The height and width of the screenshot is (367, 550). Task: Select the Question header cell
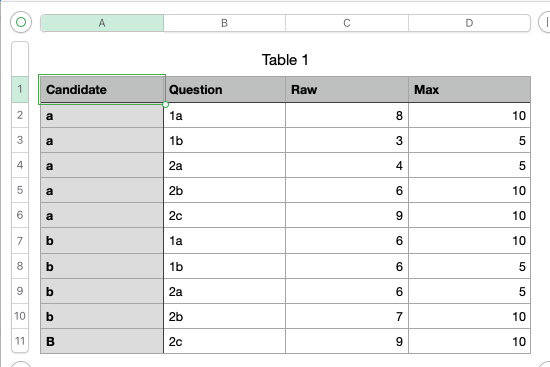224,89
